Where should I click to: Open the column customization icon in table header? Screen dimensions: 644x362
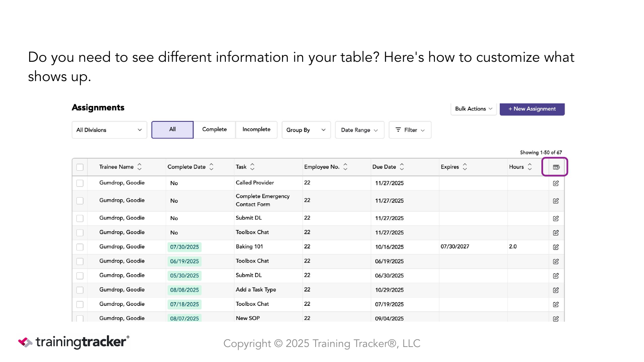556,167
